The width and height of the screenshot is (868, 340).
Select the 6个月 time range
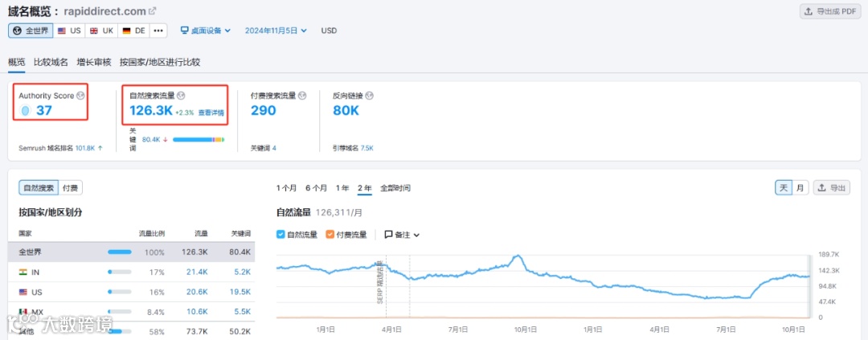pyautogui.click(x=316, y=188)
